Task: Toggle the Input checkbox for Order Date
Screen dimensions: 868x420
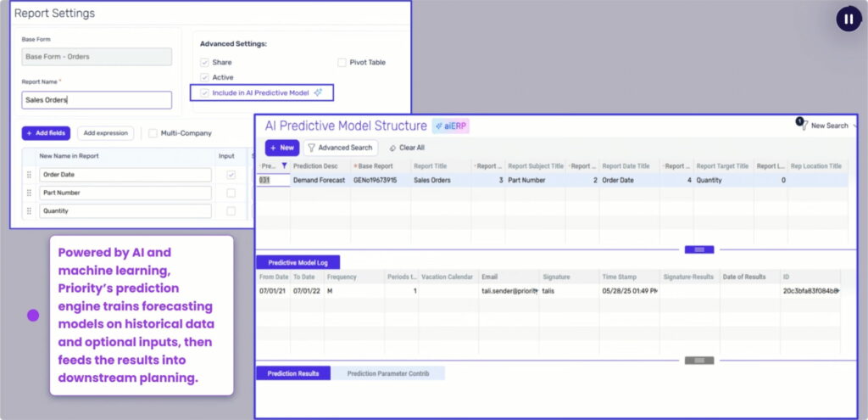Action: (231, 175)
